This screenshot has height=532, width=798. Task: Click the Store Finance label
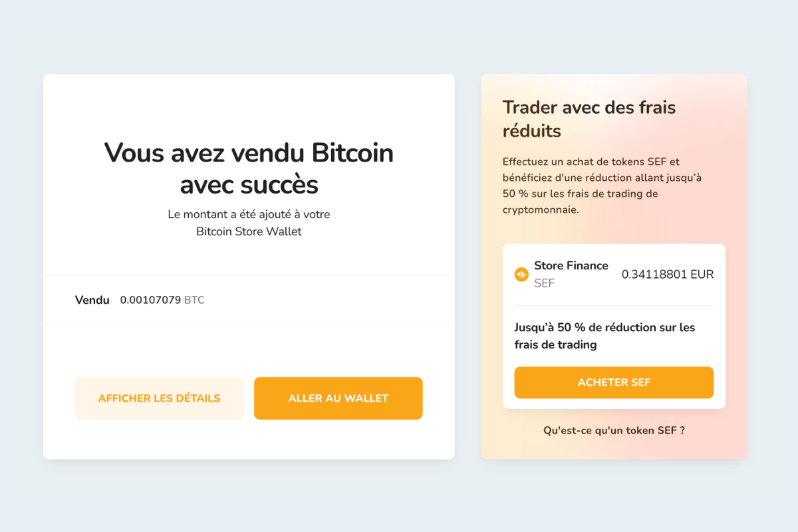pyautogui.click(x=571, y=265)
